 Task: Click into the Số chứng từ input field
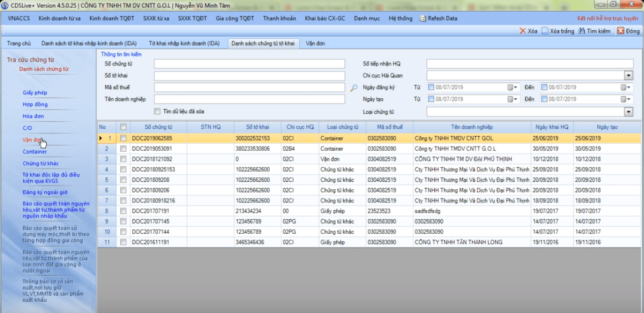(249, 64)
